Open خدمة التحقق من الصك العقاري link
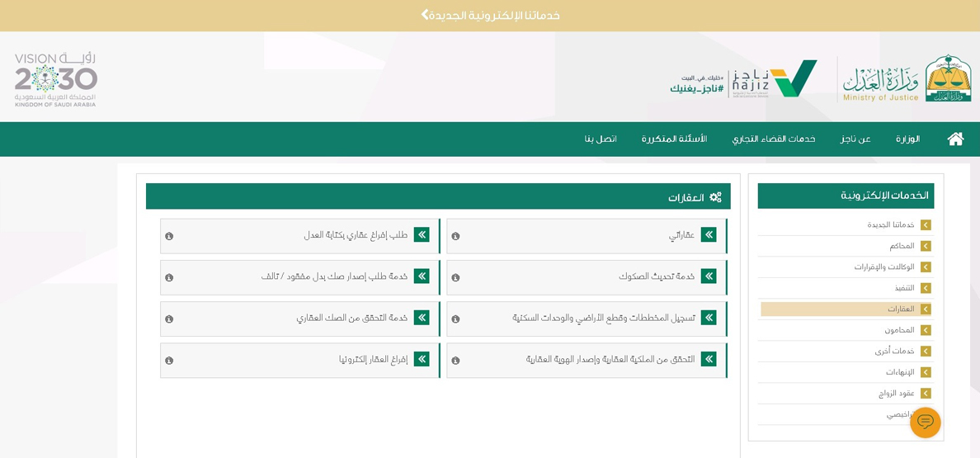 click(352, 318)
